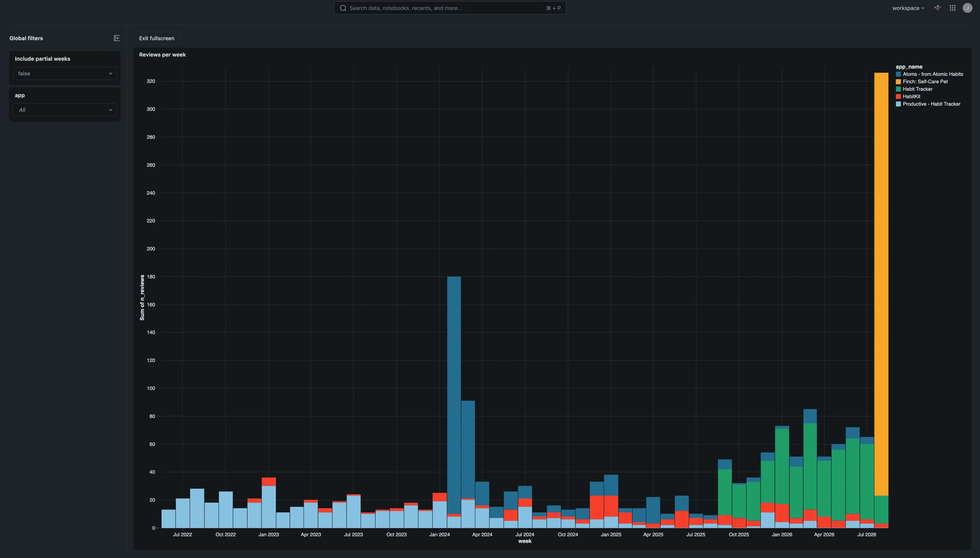Image resolution: width=980 pixels, height=558 pixels.
Task: Click the Jul 2026 axis label
Action: point(866,534)
